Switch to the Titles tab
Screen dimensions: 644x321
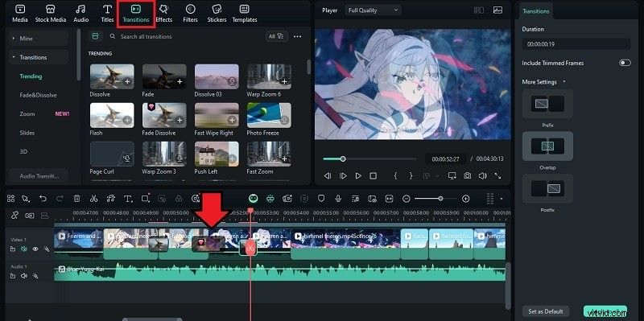[107, 14]
